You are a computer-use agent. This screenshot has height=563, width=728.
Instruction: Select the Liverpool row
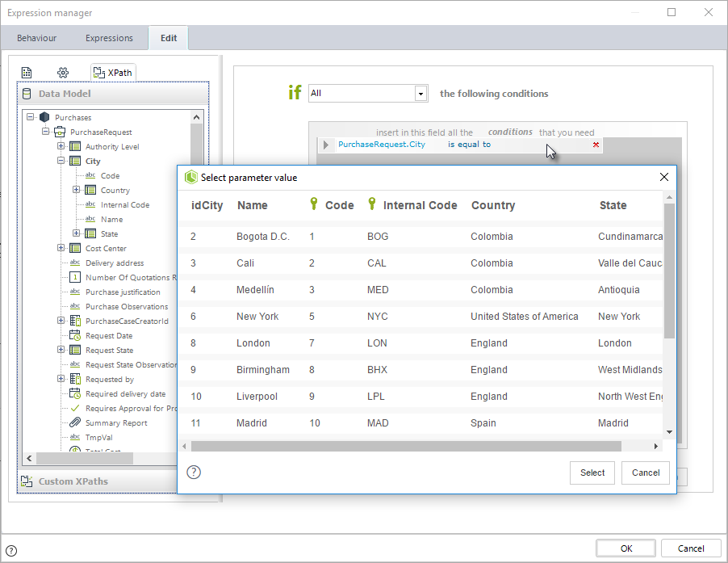[x=420, y=397]
